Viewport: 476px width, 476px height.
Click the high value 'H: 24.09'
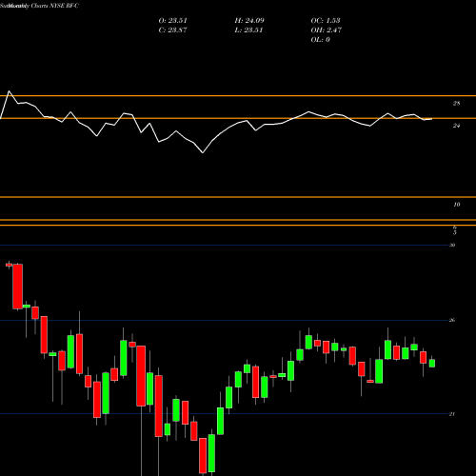(x=249, y=20)
